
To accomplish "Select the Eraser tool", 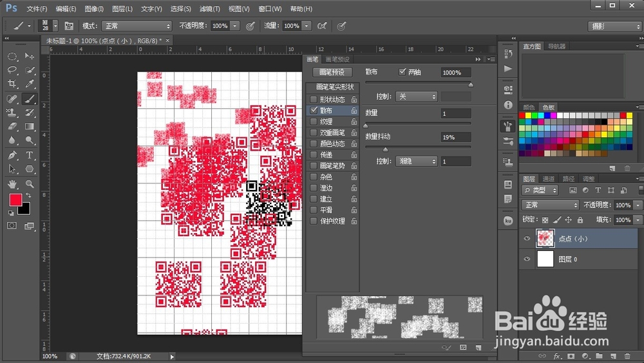I will [12, 127].
